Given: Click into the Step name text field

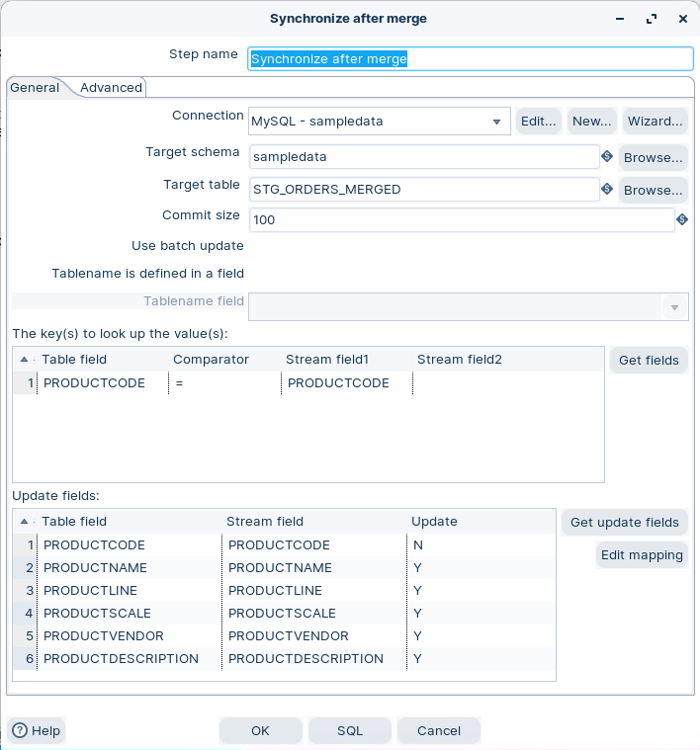Looking at the screenshot, I should point(470,59).
